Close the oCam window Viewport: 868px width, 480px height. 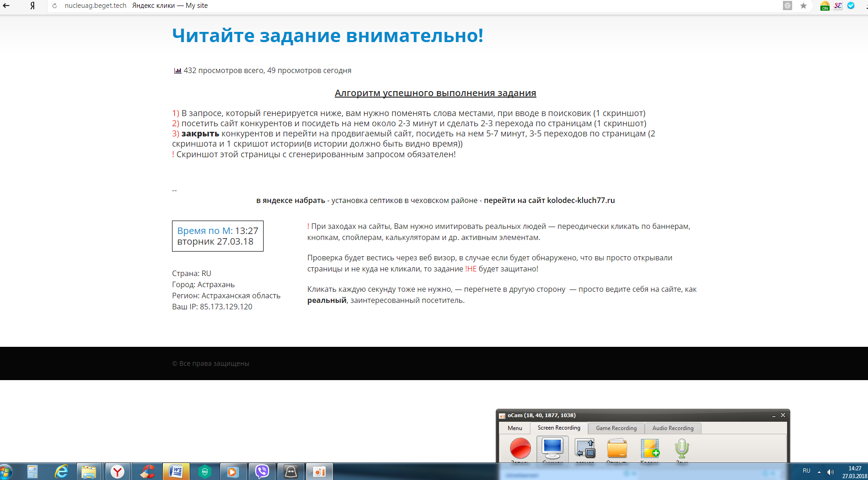point(783,415)
